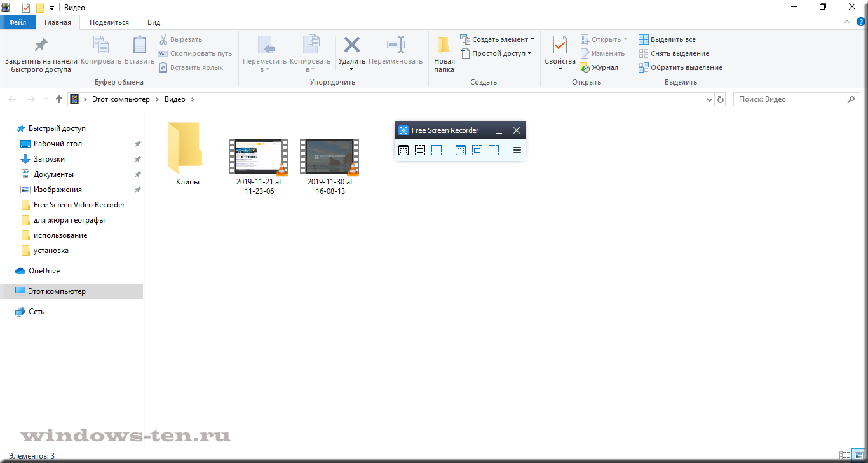Click the Журнал button in the ribbon
Viewport: 868px width, 463px height.
tap(599, 67)
